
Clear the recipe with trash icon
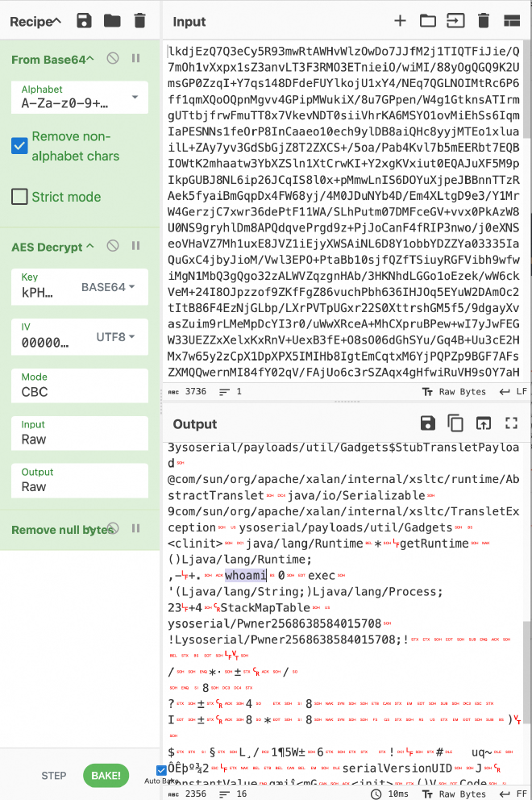coord(139,21)
